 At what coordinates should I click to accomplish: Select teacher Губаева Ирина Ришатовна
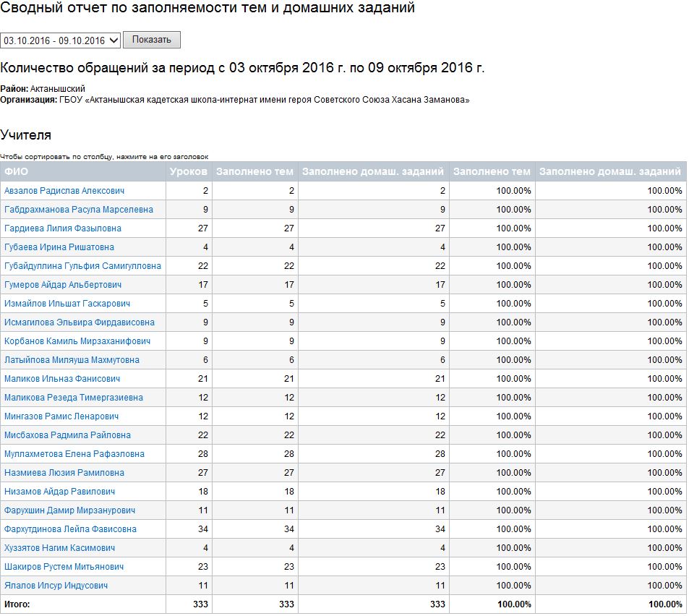[x=59, y=247]
